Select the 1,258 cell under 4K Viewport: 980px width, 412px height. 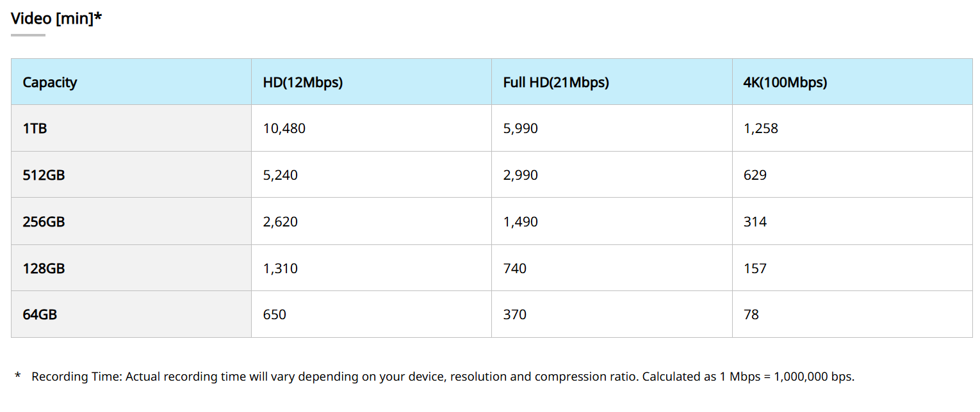(761, 129)
